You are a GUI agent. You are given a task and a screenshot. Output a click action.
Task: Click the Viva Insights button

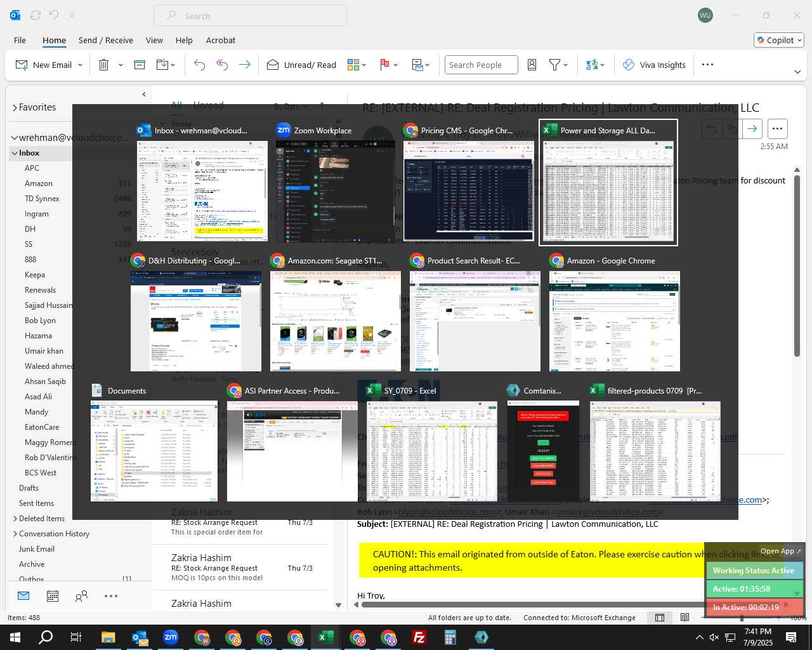click(x=654, y=65)
